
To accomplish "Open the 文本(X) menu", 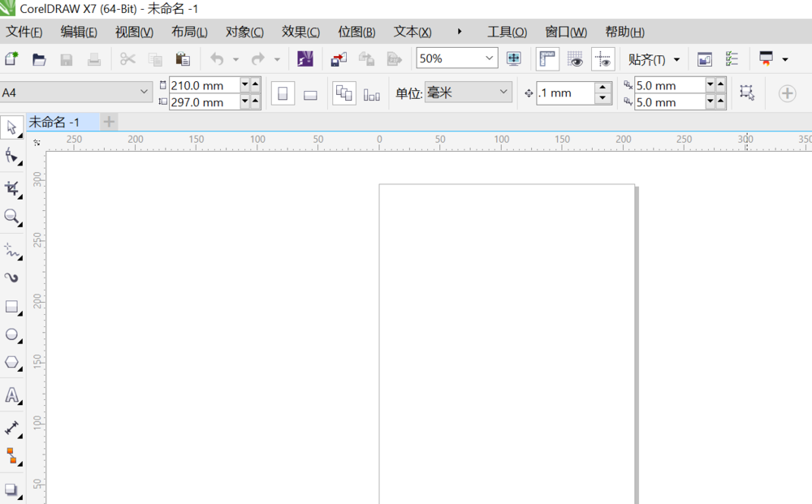I will point(412,32).
